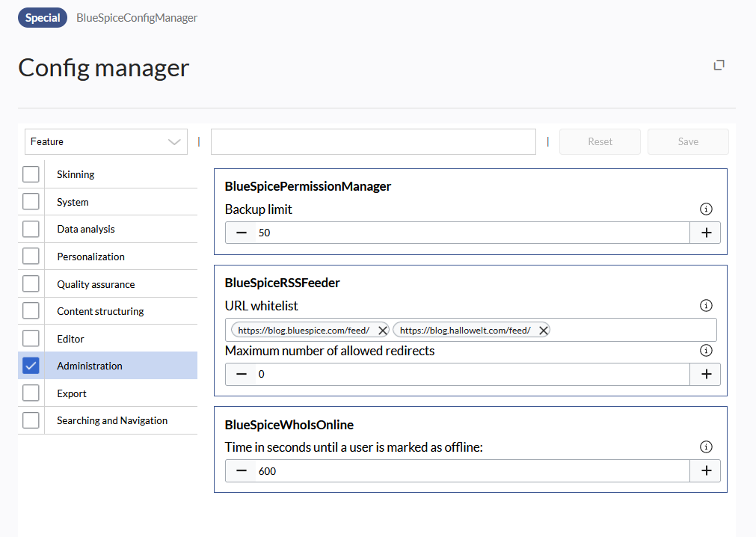Click the fullscreen icon beside Config manager

click(x=719, y=65)
